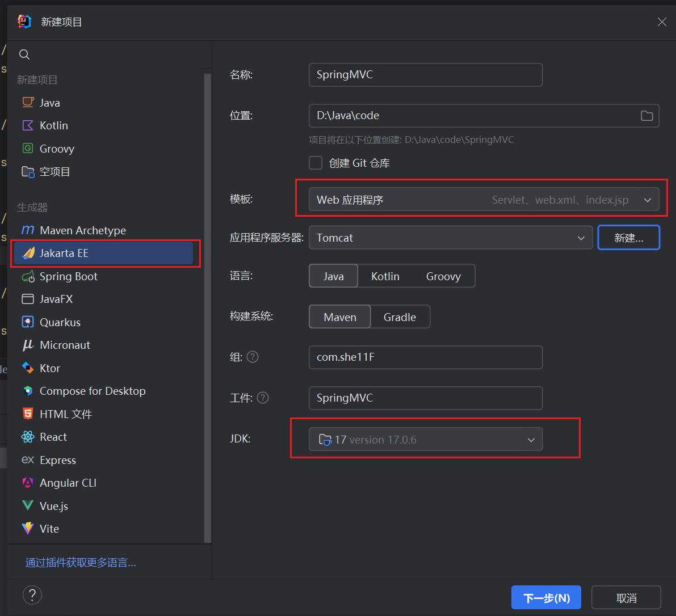Image resolution: width=676 pixels, height=616 pixels.
Task: Enable the 创建 Git 仓库 checkbox
Action: (316, 163)
